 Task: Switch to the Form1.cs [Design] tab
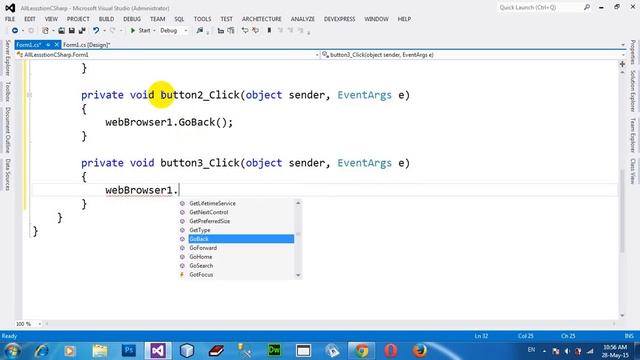point(87,45)
